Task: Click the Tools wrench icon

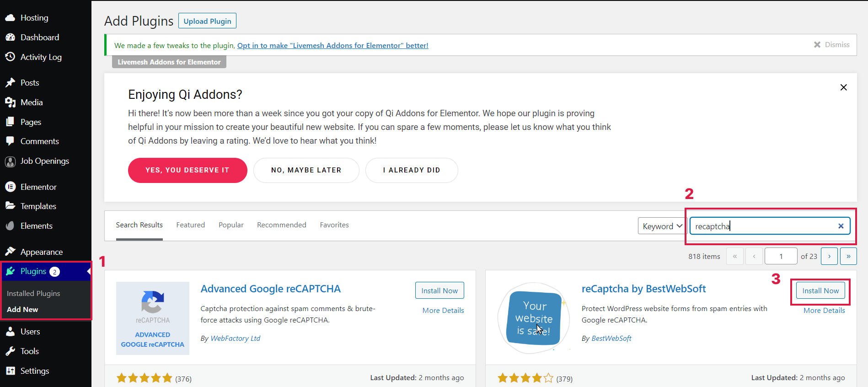Action: 10,351
